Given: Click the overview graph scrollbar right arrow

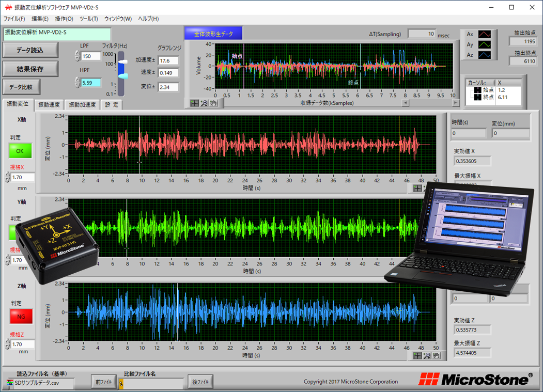Looking at the screenshot, I should coord(456,103).
